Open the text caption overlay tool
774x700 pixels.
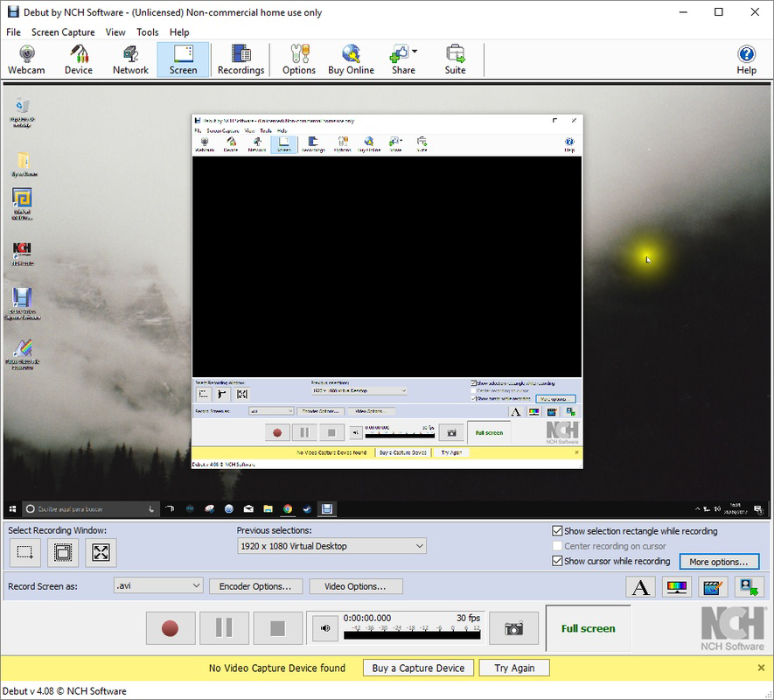640,587
